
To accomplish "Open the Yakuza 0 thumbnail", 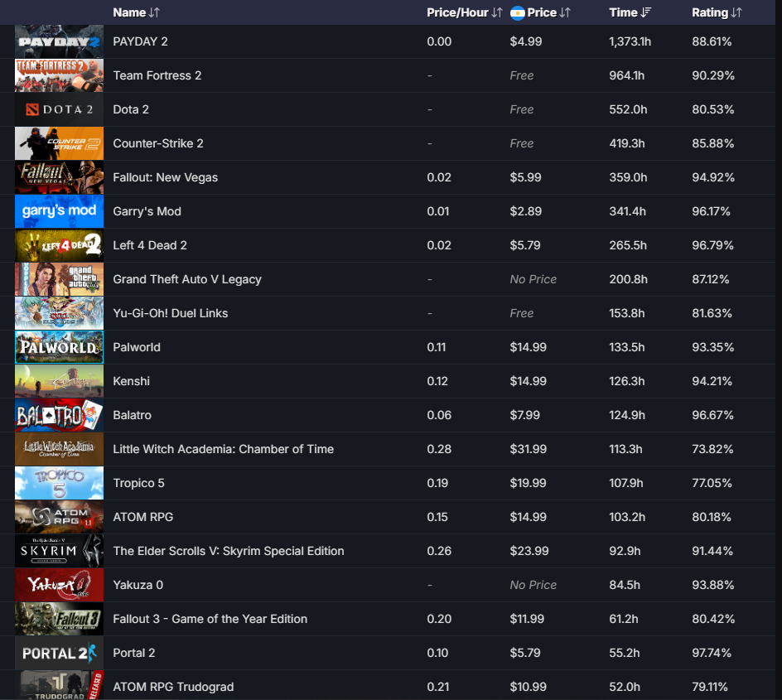I will tap(60, 585).
